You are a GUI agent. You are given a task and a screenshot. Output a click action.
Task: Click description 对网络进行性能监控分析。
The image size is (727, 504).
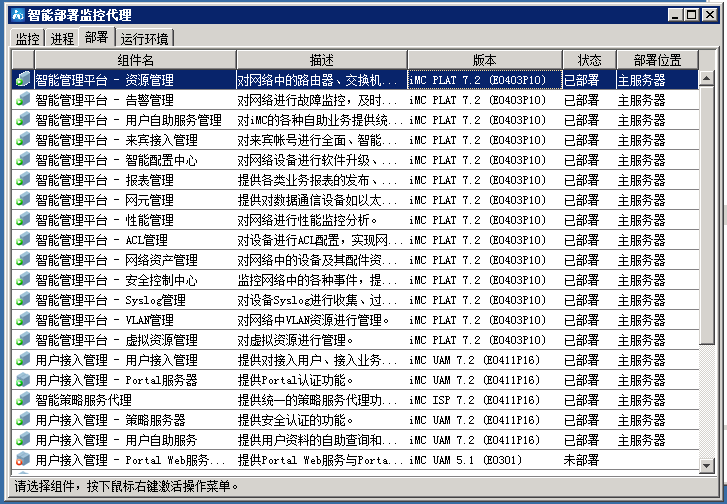307,220
